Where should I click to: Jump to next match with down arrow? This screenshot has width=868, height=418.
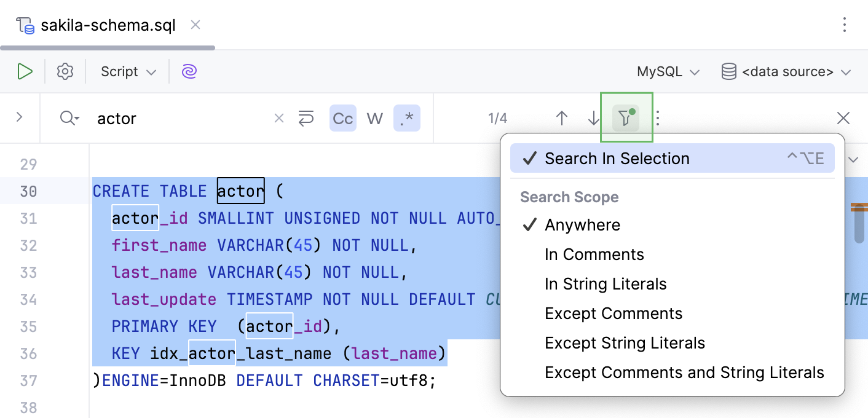(x=591, y=118)
